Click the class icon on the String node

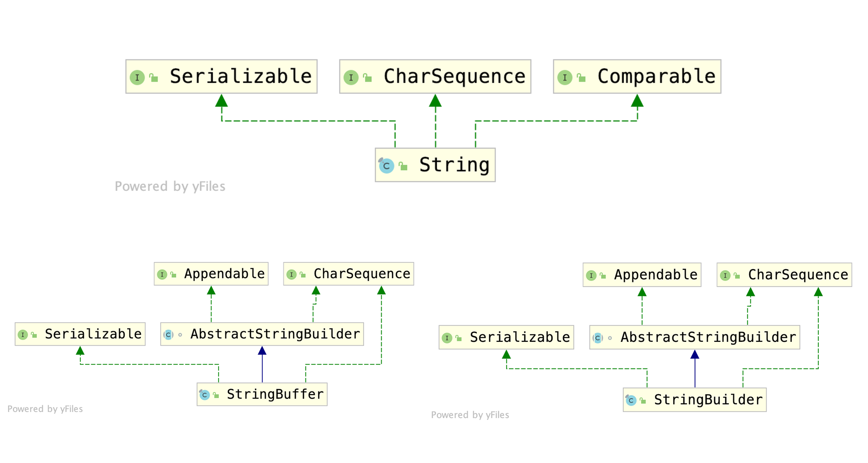point(386,166)
